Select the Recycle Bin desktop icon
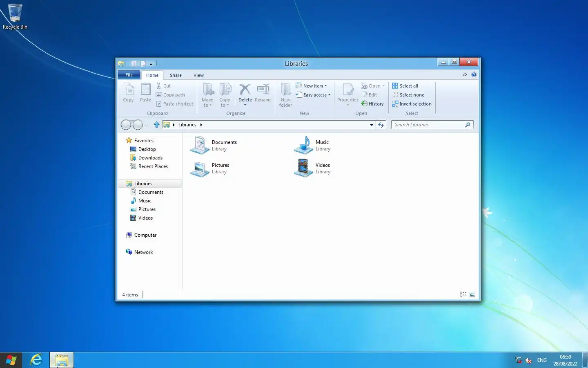Screen dimensions: 588x368 (15, 16)
